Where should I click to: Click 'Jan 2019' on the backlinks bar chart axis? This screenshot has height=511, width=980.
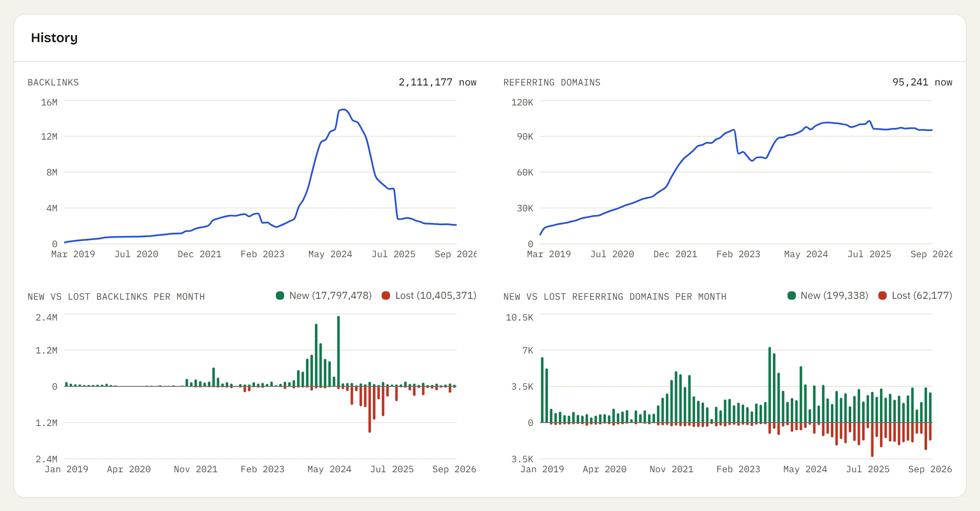click(x=66, y=469)
